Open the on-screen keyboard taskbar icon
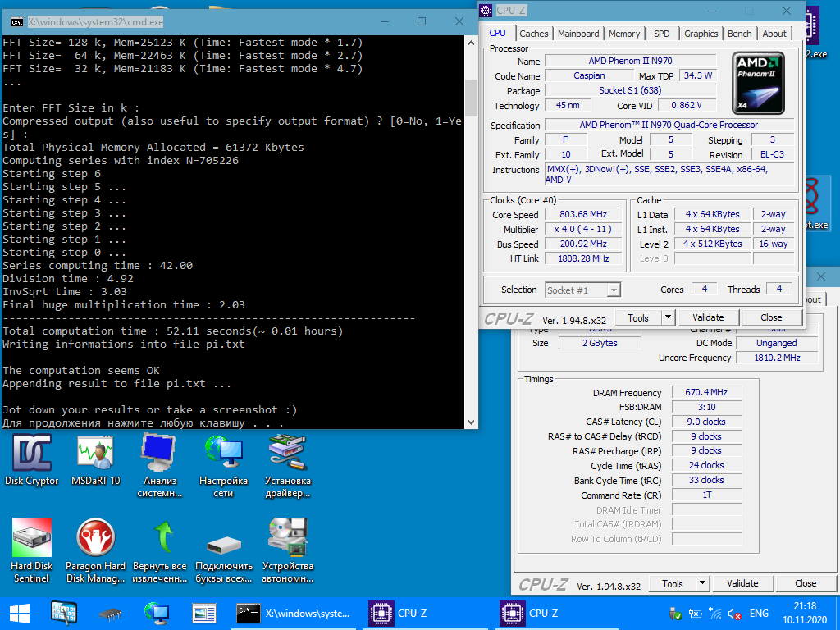The image size is (840, 630). coord(64,614)
